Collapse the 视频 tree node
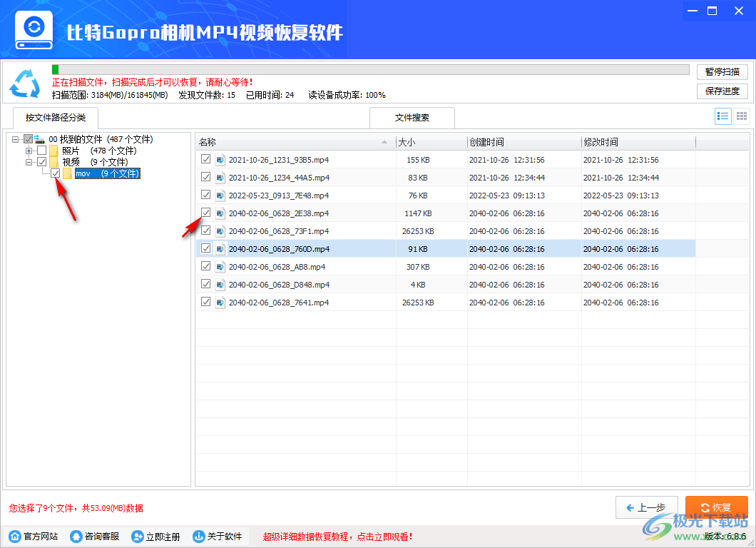This screenshot has width=756, height=548. (29, 162)
